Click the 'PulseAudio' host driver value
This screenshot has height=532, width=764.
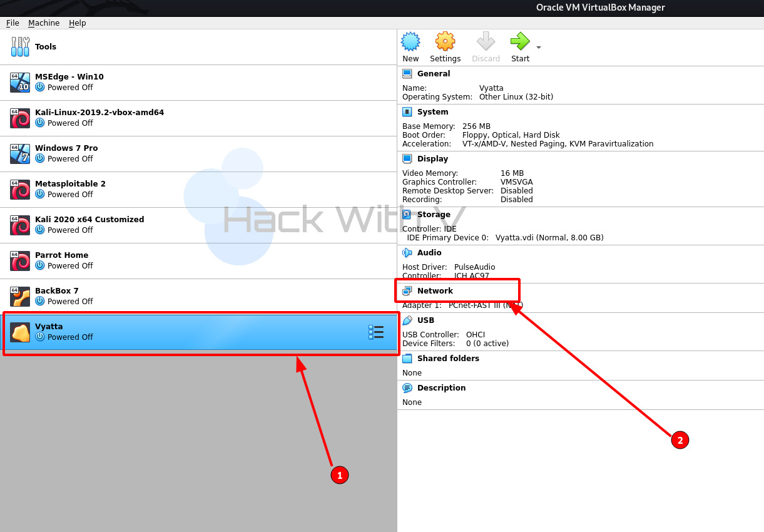point(474,267)
